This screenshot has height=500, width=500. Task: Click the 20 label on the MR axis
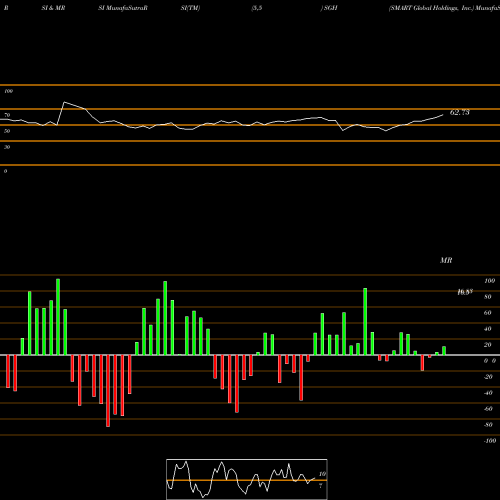488,345
